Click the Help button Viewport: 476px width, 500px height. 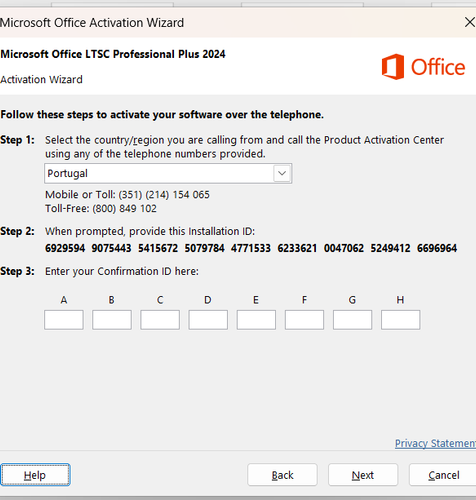point(35,475)
